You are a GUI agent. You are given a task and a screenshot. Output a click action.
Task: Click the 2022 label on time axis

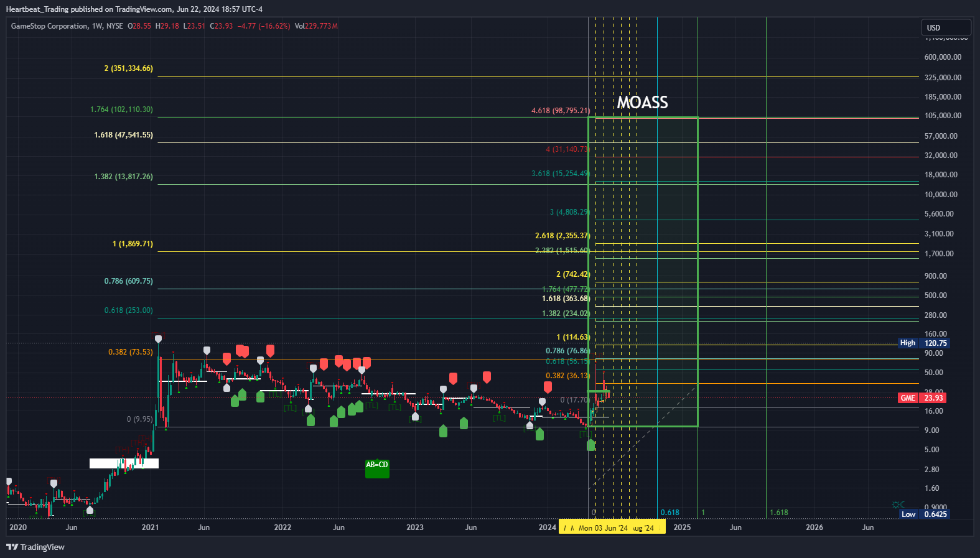tap(282, 528)
